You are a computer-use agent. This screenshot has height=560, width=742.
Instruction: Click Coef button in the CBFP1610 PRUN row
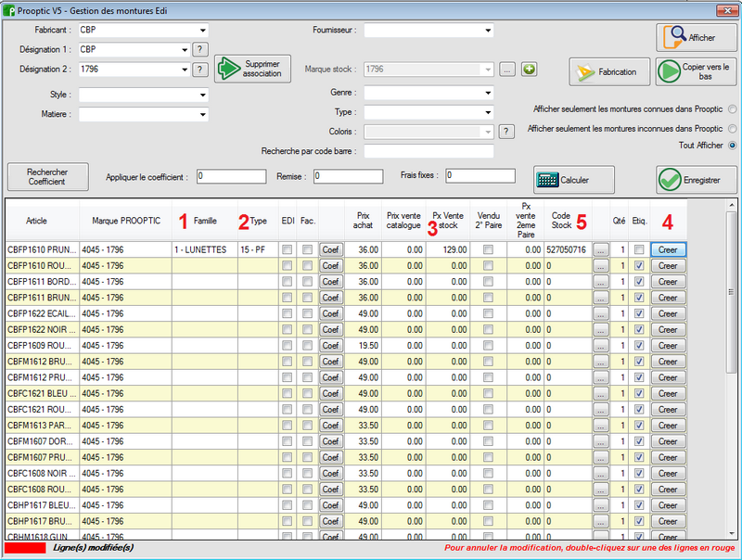(331, 249)
